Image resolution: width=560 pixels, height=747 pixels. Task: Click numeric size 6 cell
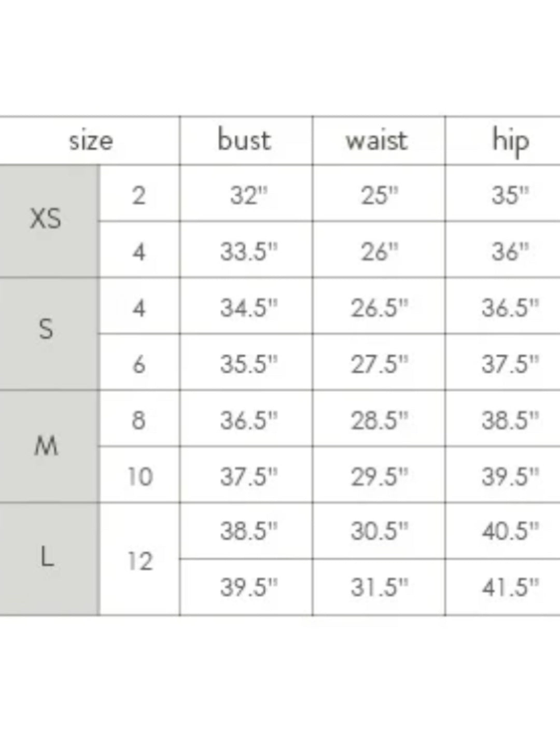point(138,364)
